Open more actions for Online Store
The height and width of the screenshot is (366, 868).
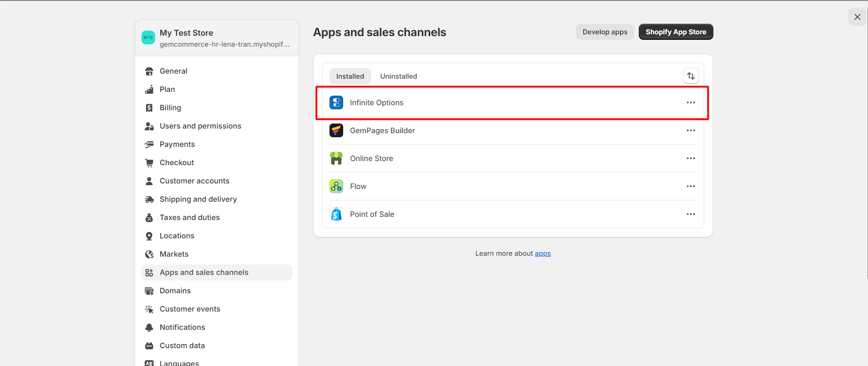coord(690,158)
